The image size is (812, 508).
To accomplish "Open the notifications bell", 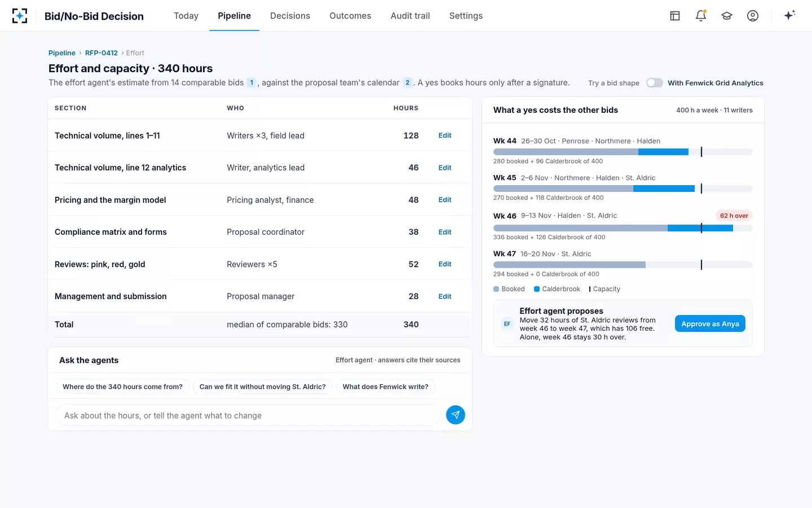I will [x=701, y=16].
